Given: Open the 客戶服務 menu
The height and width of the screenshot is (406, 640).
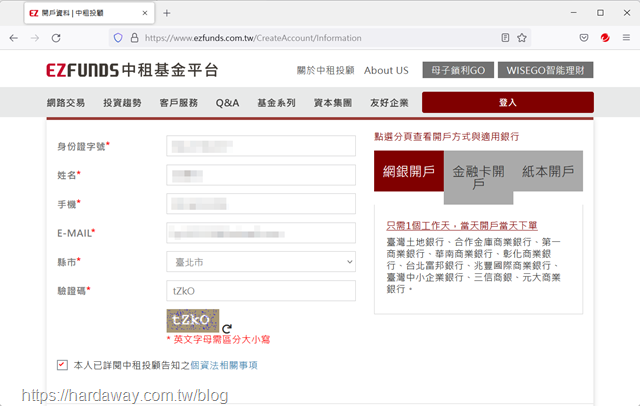Looking at the screenshot, I should tap(178, 103).
